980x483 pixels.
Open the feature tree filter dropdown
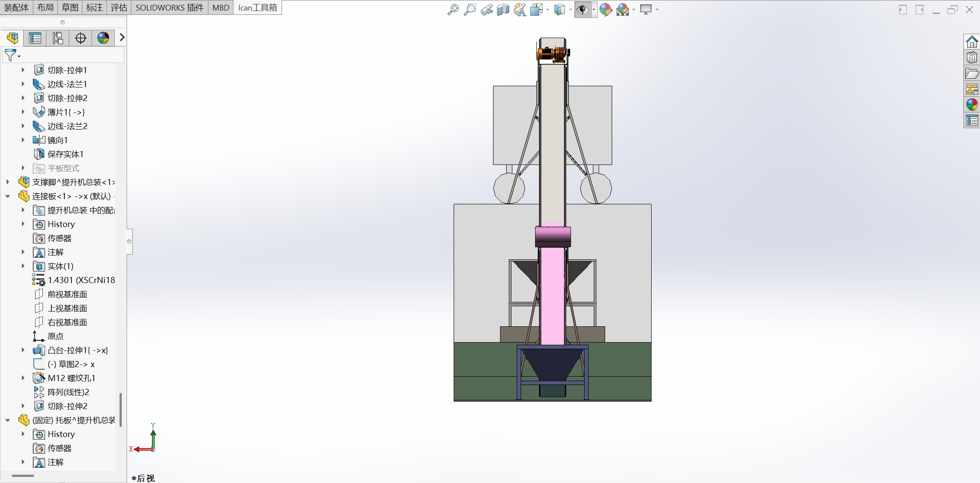click(x=19, y=56)
